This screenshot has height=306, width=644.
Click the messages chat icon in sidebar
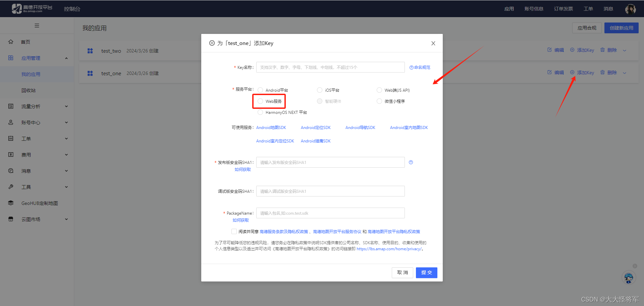pyautogui.click(x=11, y=171)
